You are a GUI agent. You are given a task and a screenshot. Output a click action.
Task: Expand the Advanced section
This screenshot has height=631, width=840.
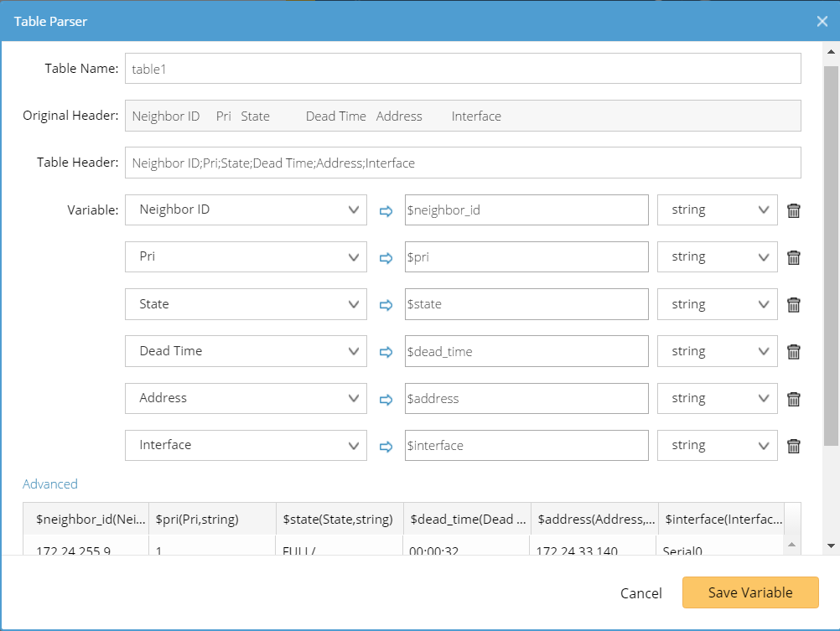(50, 484)
